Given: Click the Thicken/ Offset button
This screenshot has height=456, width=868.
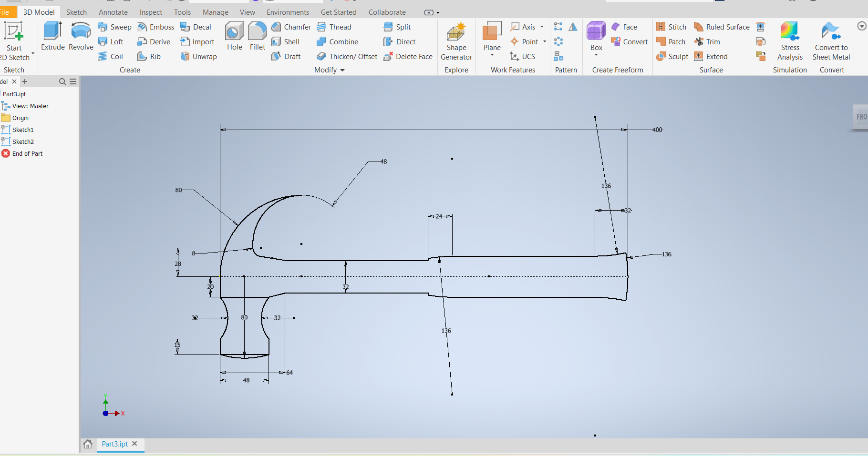Looking at the screenshot, I should (x=347, y=57).
